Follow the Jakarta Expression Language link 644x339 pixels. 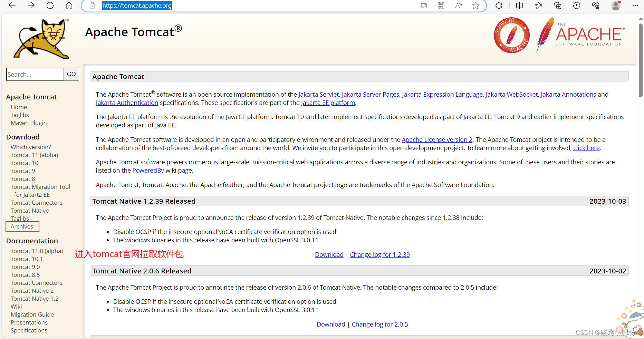click(442, 95)
